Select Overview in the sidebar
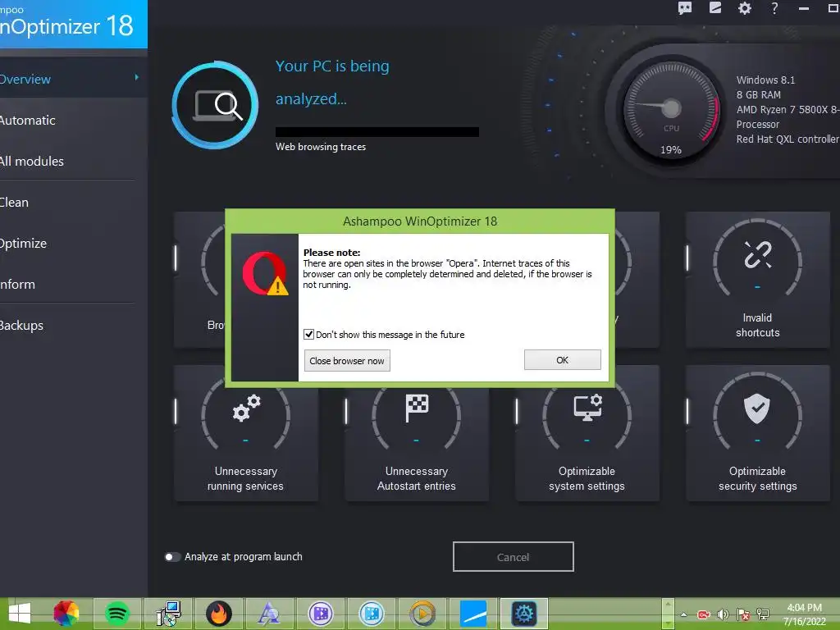 pyautogui.click(x=73, y=79)
